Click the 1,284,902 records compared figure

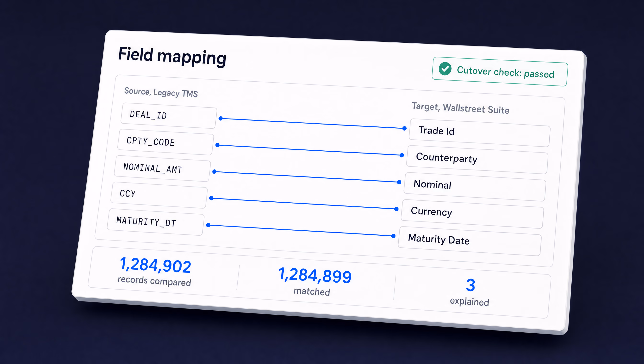[155, 265]
